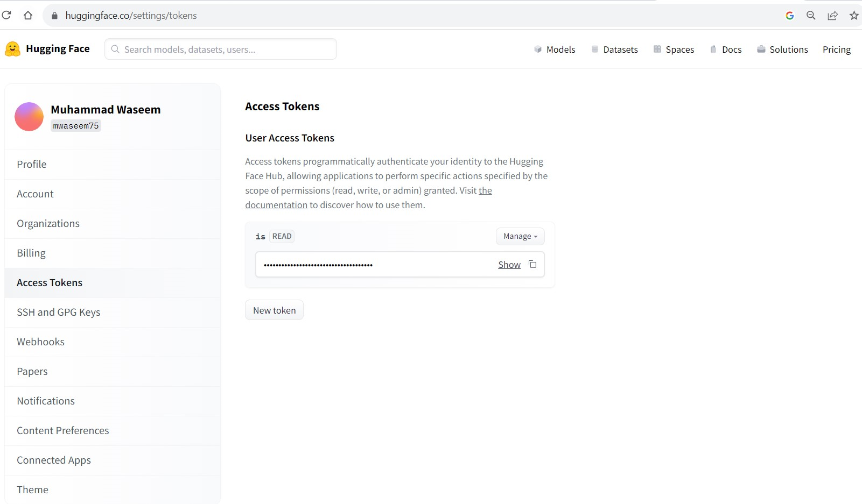Open the Billing settings
Screen dimensions: 862x504
[31, 253]
